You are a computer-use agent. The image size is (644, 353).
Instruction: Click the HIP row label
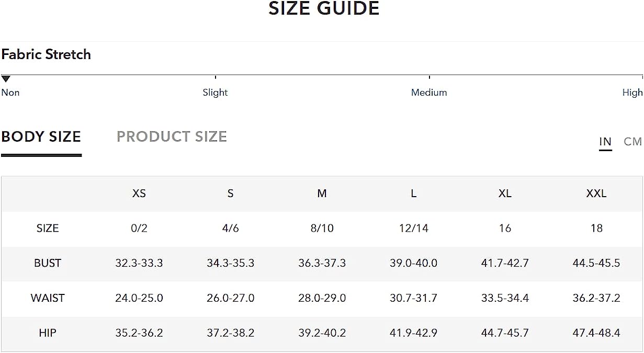pyautogui.click(x=48, y=333)
